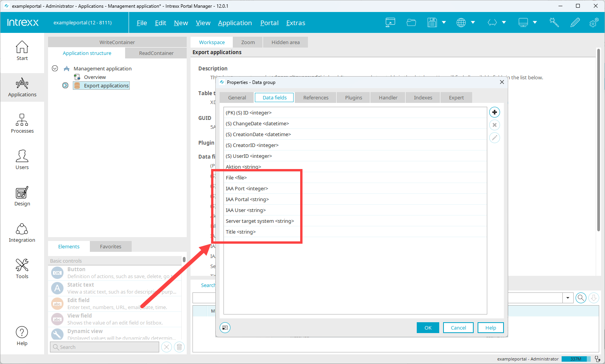Open the Processes module
Image resolution: width=605 pixels, height=364 pixels.
[x=22, y=124]
